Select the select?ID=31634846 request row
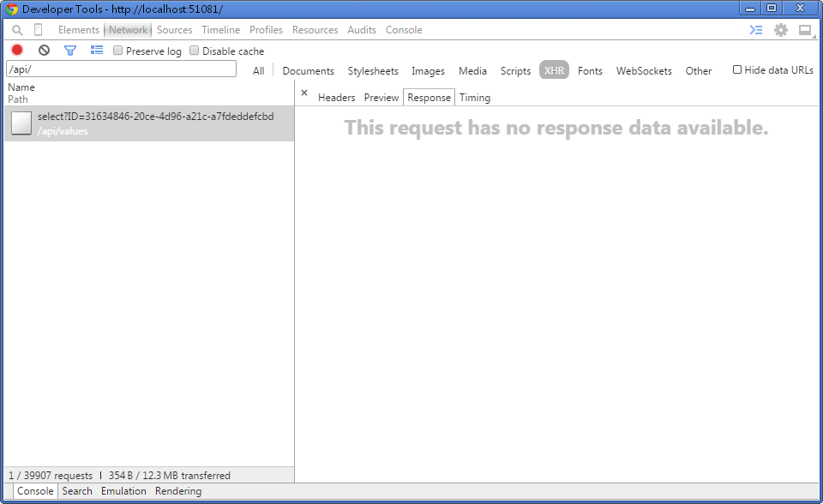Image resolution: width=823 pixels, height=504 pixels. coord(149,123)
